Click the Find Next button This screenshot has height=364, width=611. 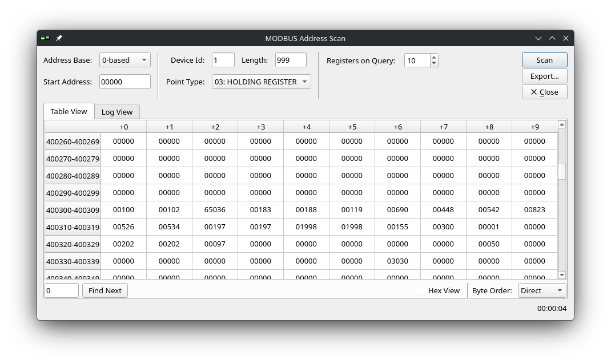point(105,290)
